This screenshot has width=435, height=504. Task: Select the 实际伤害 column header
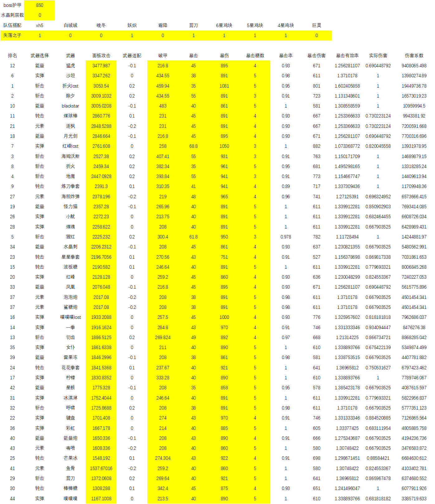point(378,56)
